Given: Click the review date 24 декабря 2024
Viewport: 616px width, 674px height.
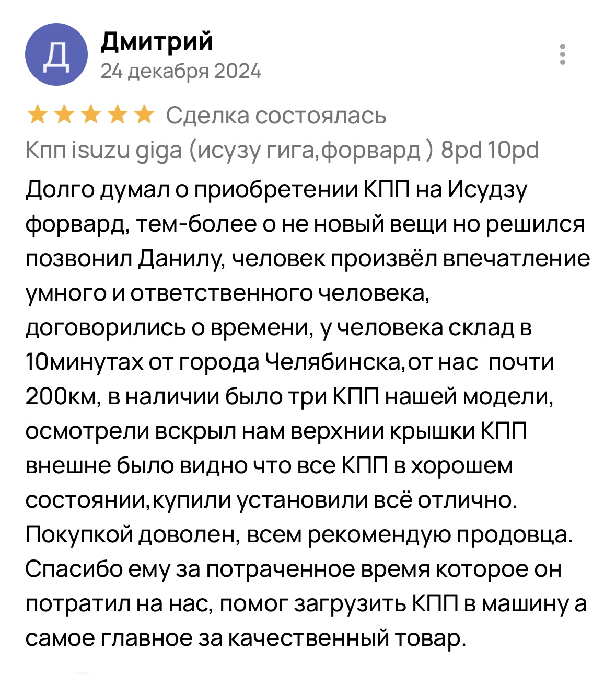Looking at the screenshot, I should (x=181, y=71).
